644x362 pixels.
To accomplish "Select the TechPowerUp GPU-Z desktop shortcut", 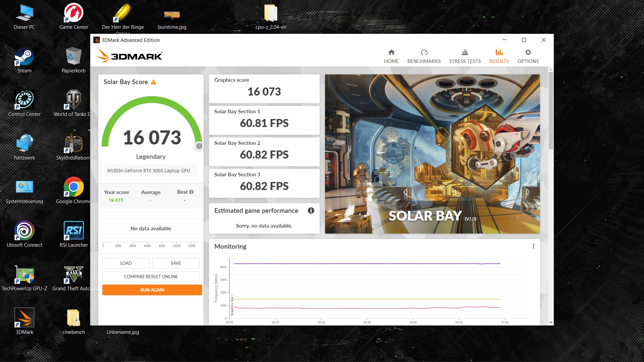I will point(24,275).
